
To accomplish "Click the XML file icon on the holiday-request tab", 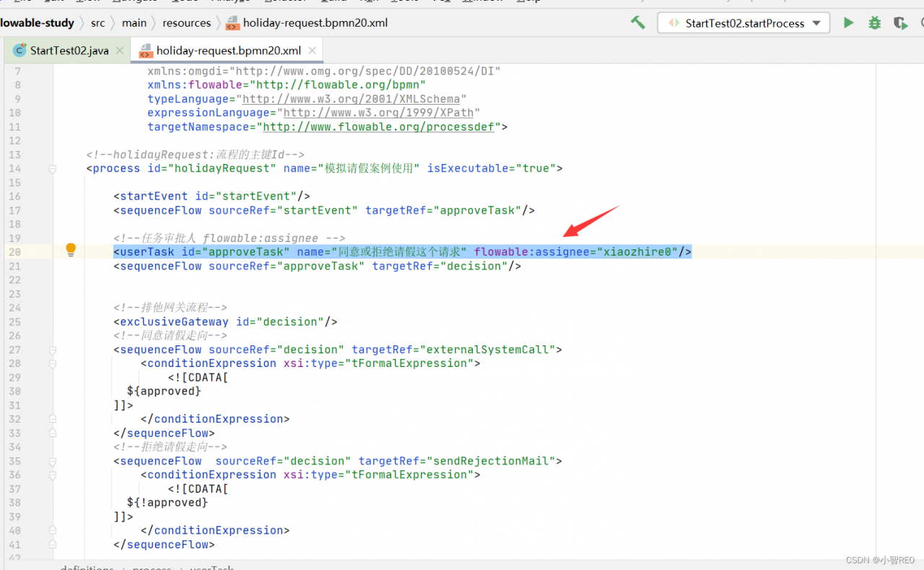I will click(x=146, y=51).
